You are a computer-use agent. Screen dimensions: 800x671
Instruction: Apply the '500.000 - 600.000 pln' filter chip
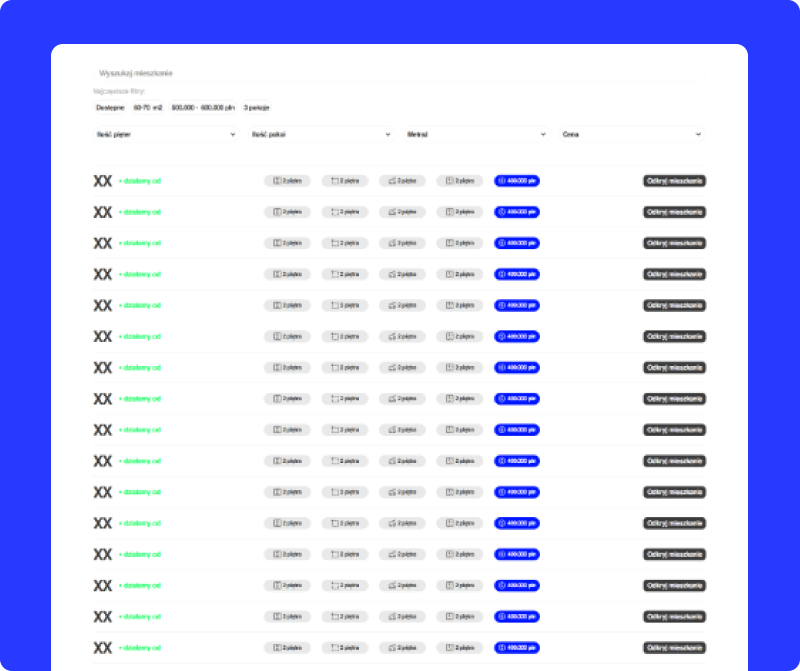click(203, 108)
